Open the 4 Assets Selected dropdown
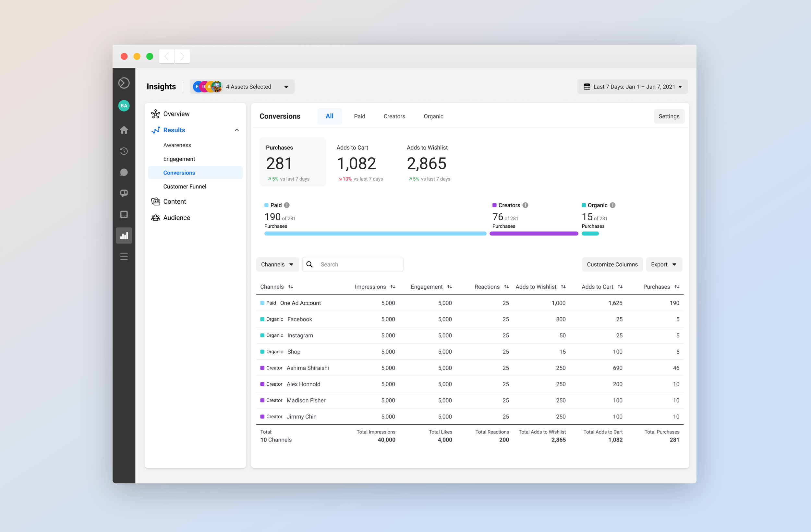 (x=242, y=87)
